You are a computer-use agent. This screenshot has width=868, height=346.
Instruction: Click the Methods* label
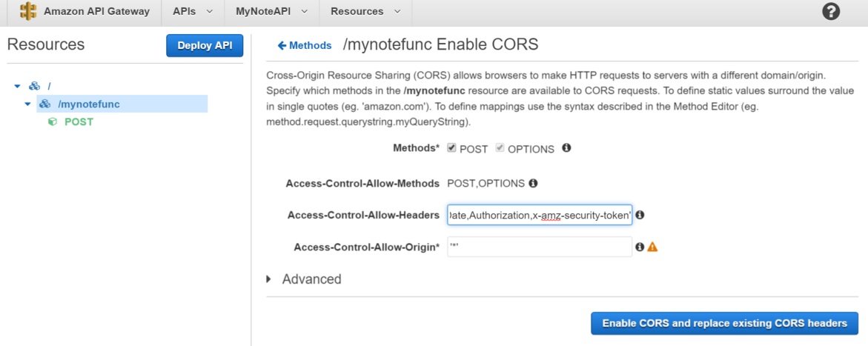417,148
